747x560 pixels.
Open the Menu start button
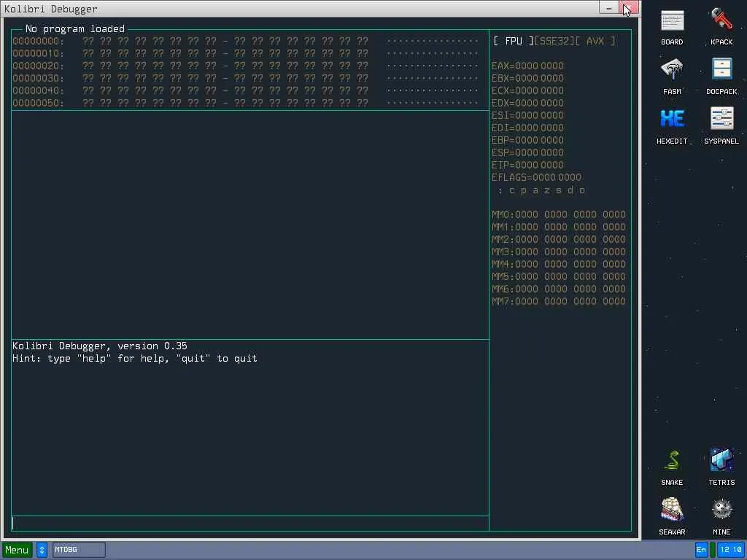click(x=17, y=550)
